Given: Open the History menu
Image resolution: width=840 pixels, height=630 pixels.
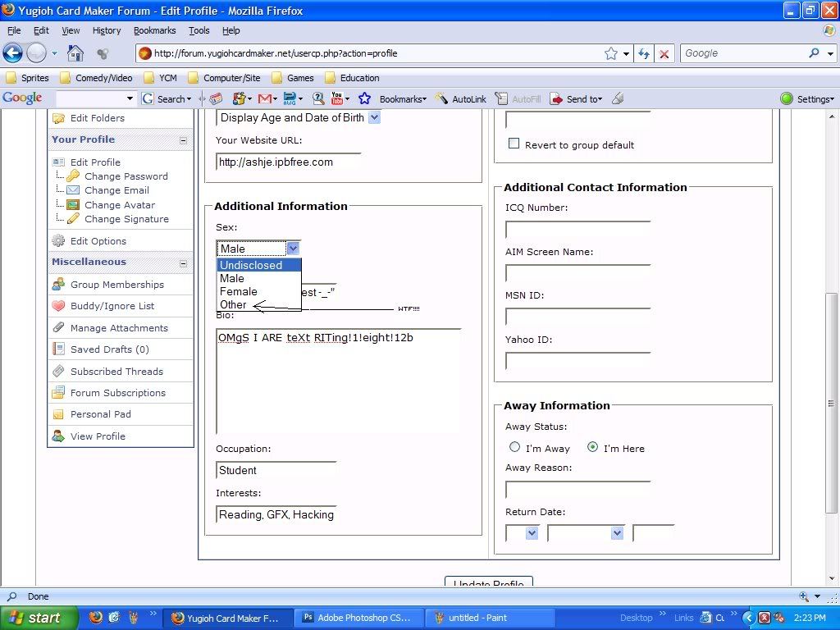Looking at the screenshot, I should 107,30.
